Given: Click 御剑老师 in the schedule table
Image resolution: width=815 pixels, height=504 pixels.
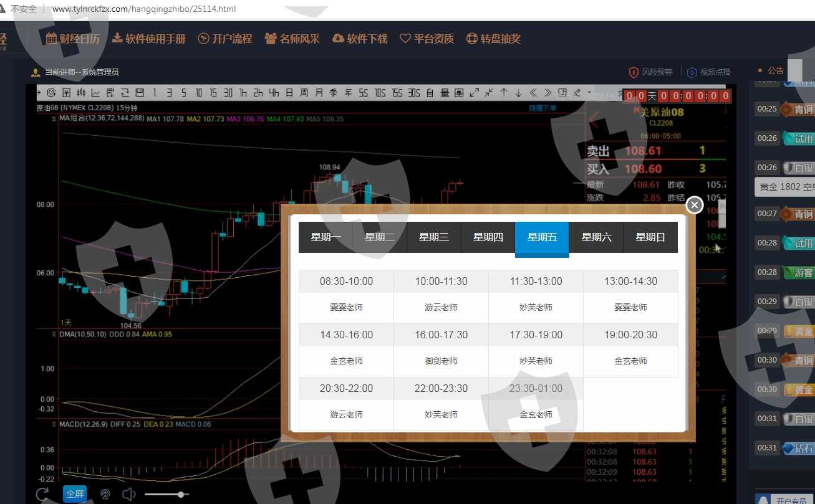Looking at the screenshot, I should (441, 361).
